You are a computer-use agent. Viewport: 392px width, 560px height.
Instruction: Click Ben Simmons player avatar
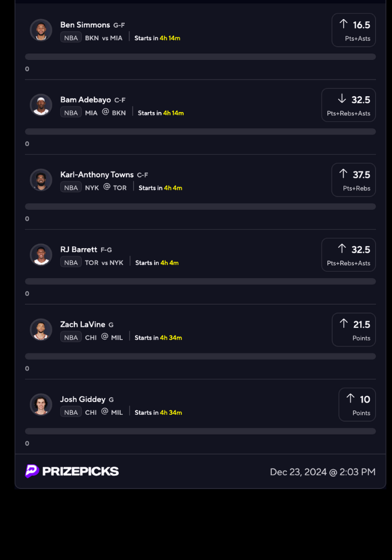(41, 30)
